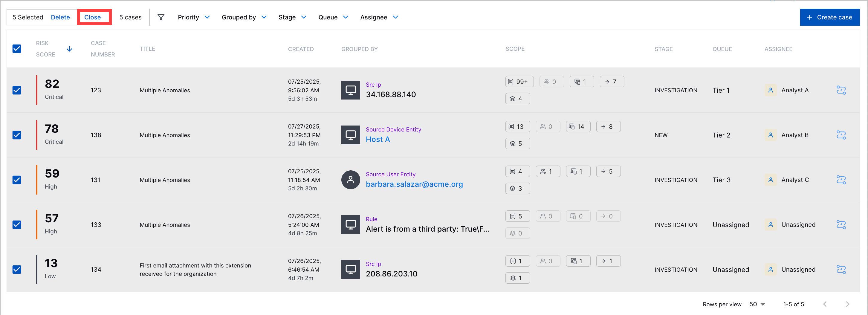Click the Create case button
The height and width of the screenshot is (315, 868).
click(829, 17)
